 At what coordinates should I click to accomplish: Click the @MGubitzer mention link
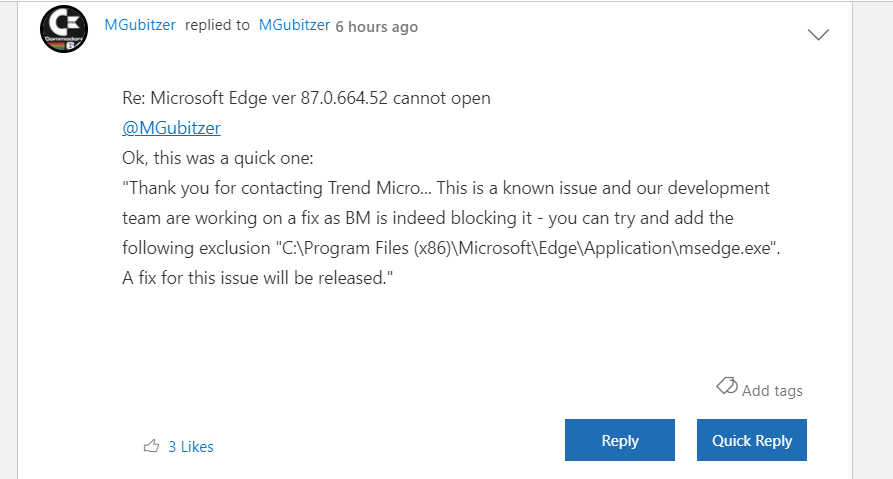(x=171, y=128)
